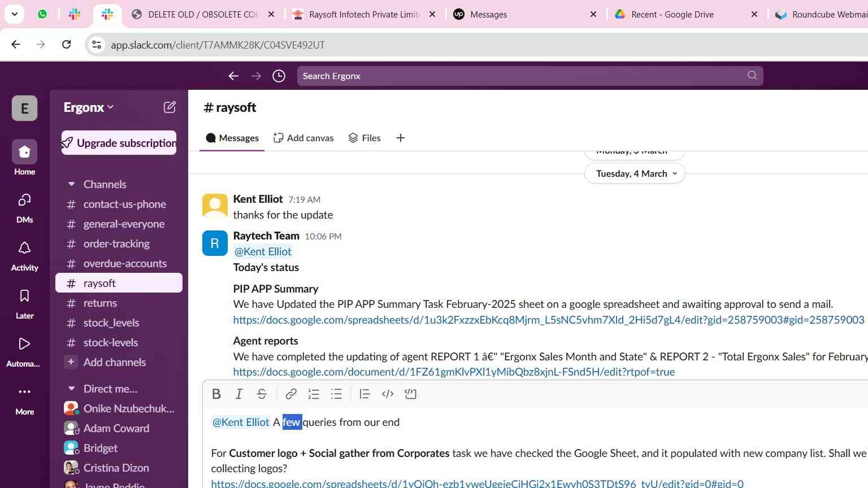868x488 pixels.
Task: Apply inline code formatting
Action: [x=388, y=394]
